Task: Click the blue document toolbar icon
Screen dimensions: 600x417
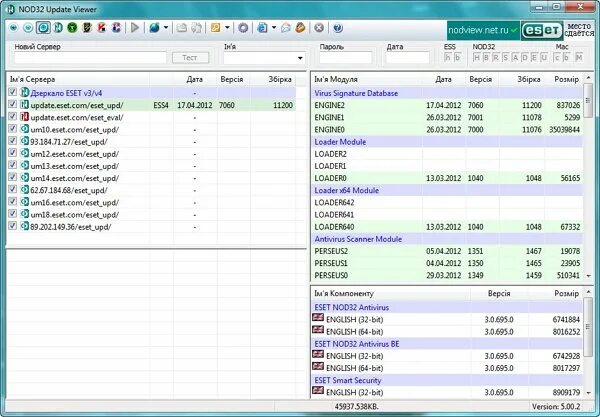Action: click(x=262, y=28)
